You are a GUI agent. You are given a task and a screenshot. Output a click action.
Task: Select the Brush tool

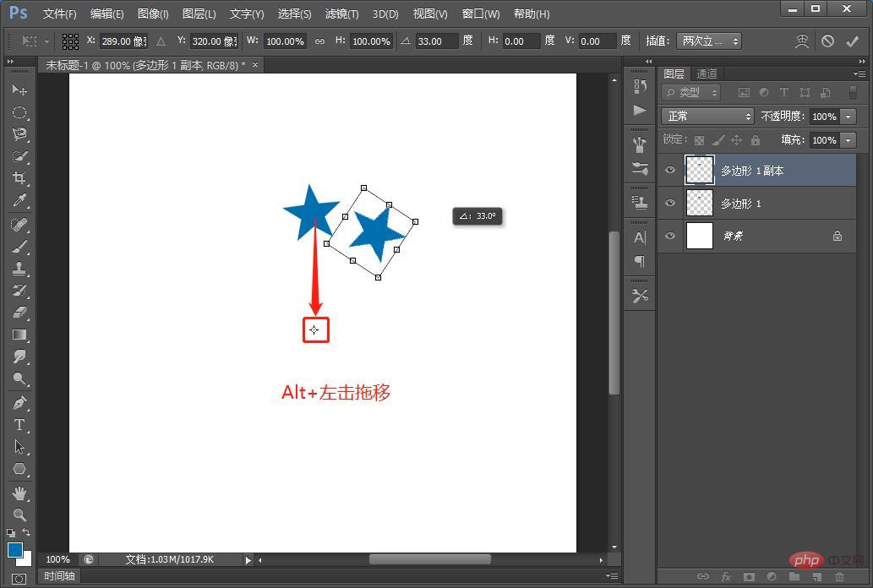click(19, 247)
